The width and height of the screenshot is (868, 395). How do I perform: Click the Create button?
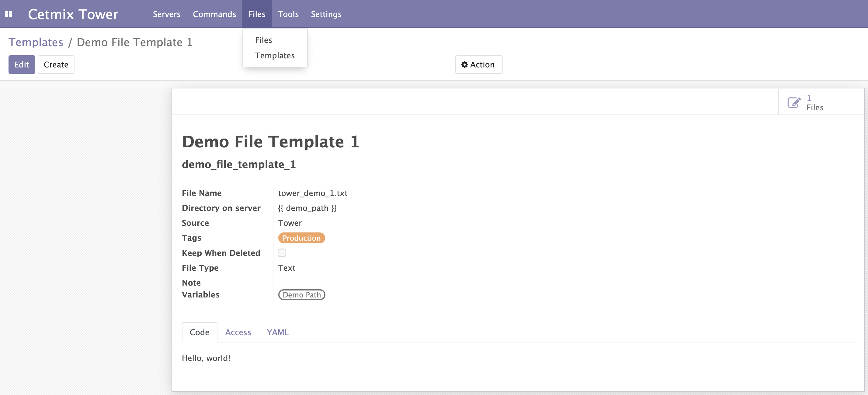tap(56, 65)
